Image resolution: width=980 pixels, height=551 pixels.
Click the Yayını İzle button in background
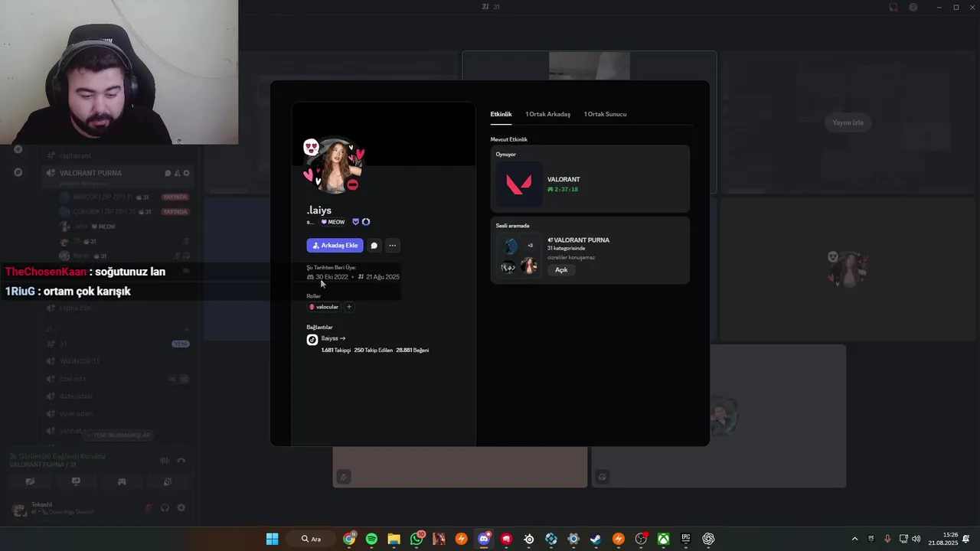click(x=848, y=122)
